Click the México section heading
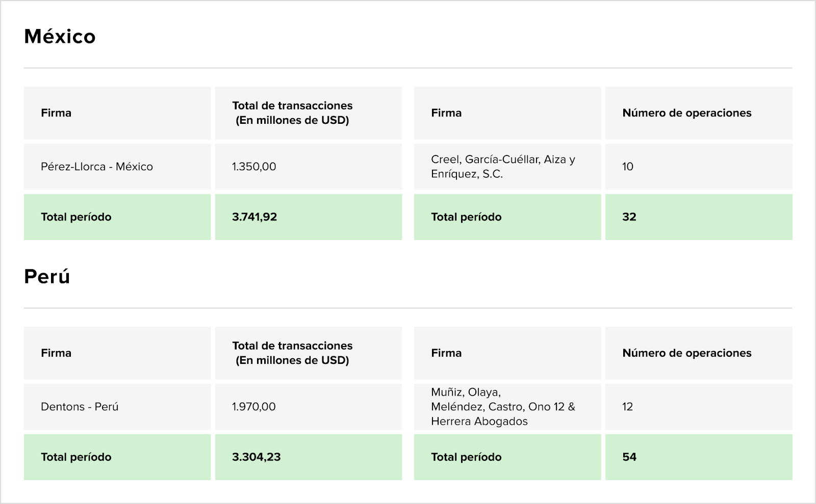Image resolution: width=816 pixels, height=504 pixels. point(60,37)
